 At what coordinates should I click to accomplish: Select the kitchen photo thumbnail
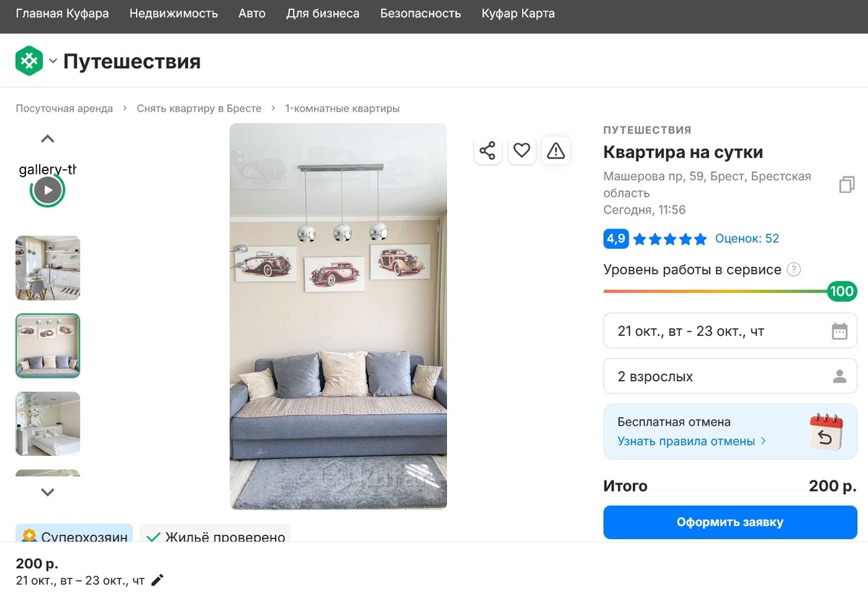[x=48, y=268]
